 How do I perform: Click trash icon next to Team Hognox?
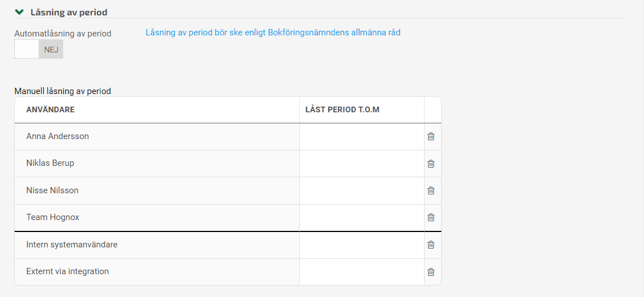coord(431,217)
